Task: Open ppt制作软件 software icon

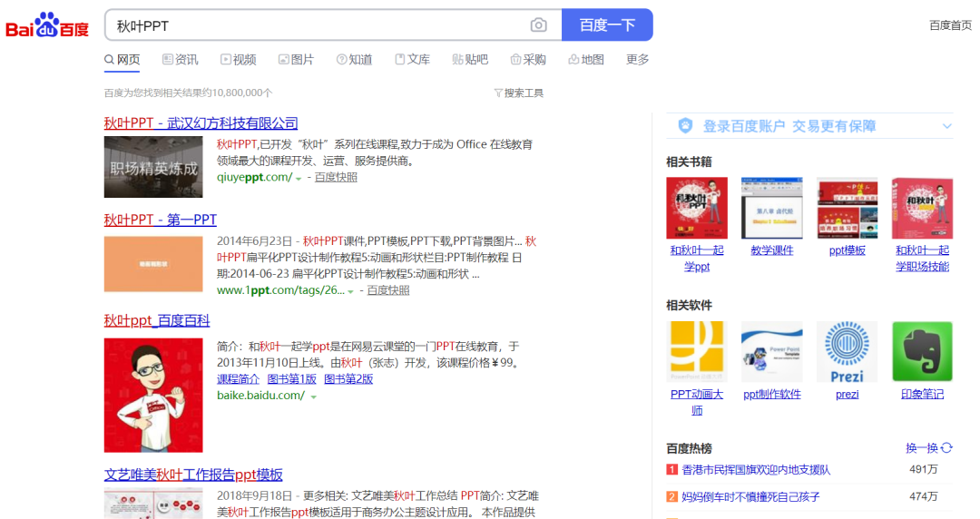Action: (772, 351)
